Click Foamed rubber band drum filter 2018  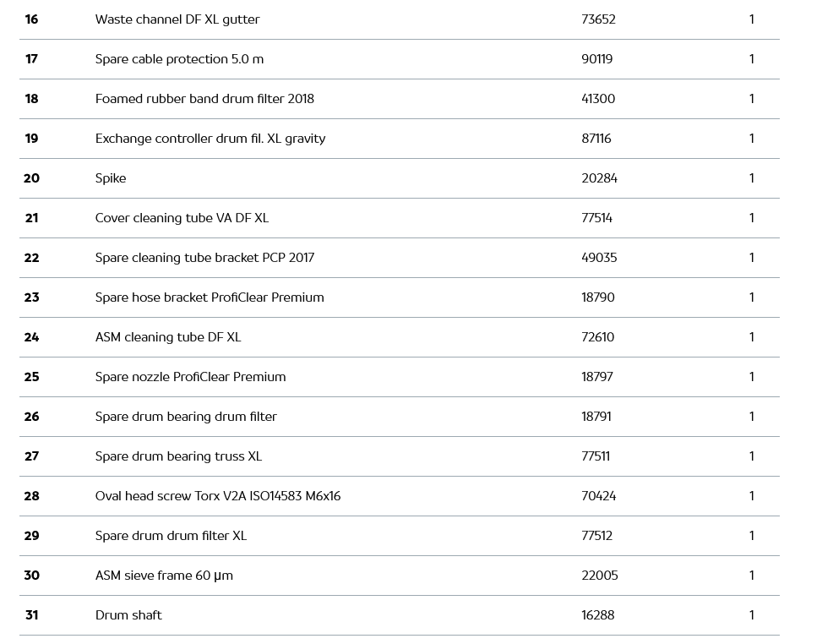pos(204,99)
